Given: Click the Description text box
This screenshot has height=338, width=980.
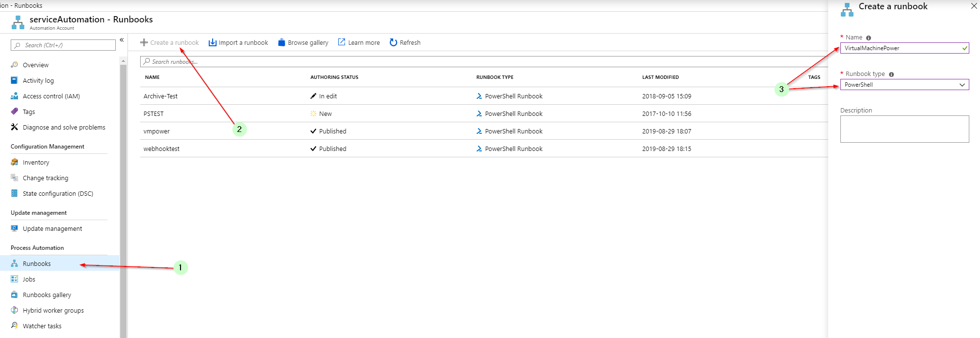Looking at the screenshot, I should (904, 129).
